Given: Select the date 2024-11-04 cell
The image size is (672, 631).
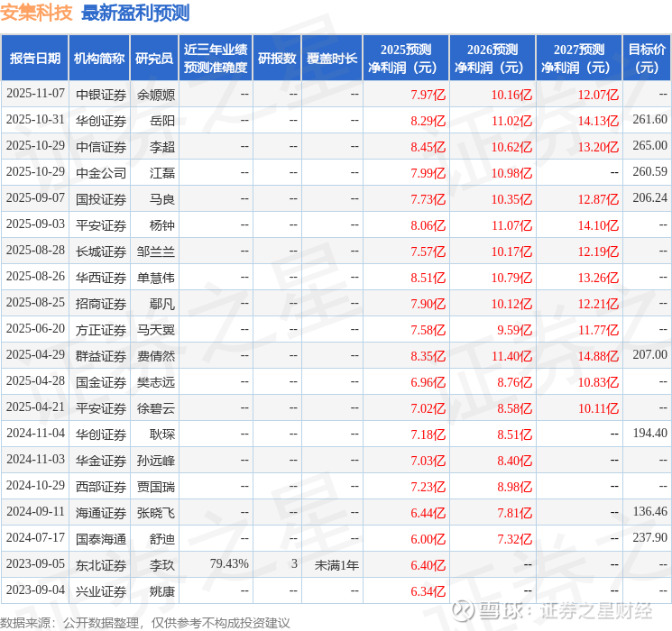Looking at the screenshot, I should pyautogui.click(x=35, y=433).
